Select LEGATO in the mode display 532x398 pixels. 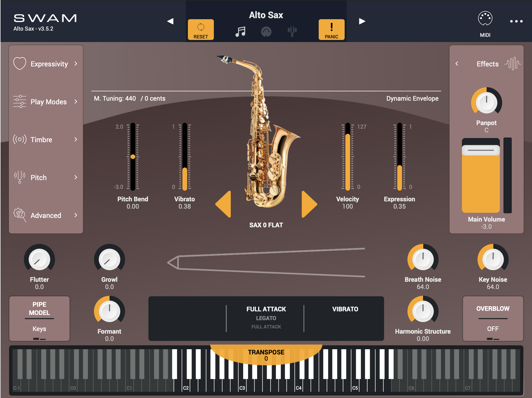[266, 318]
